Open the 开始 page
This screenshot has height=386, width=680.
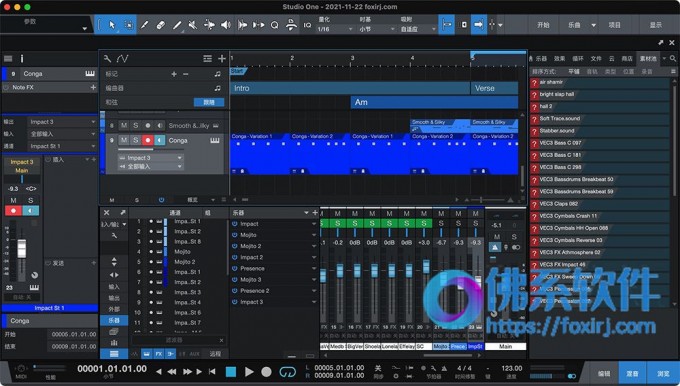tap(543, 25)
